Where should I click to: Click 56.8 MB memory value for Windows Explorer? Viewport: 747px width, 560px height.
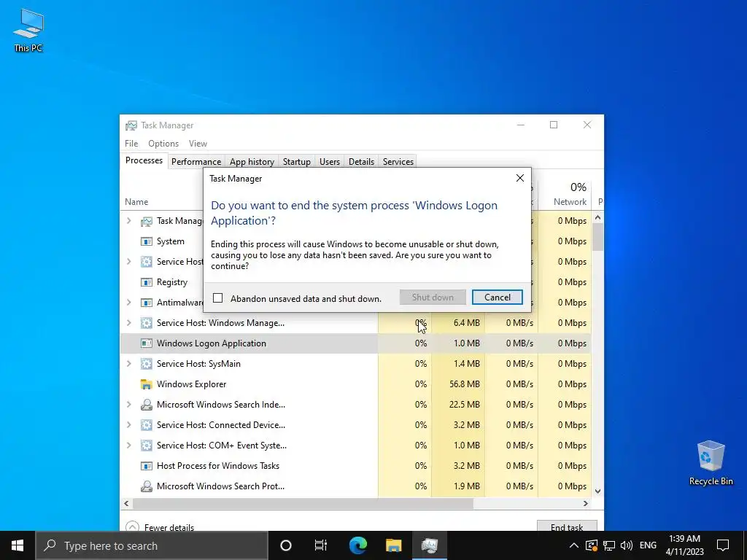click(464, 384)
